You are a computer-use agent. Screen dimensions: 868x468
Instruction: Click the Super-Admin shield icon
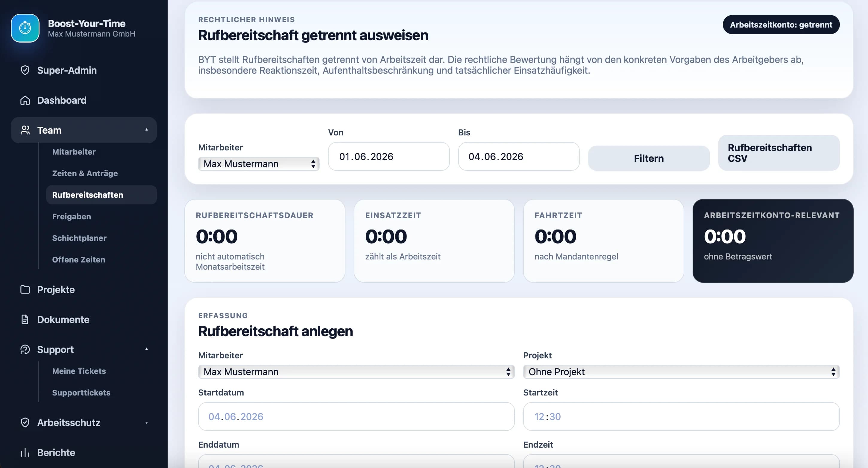pos(25,70)
